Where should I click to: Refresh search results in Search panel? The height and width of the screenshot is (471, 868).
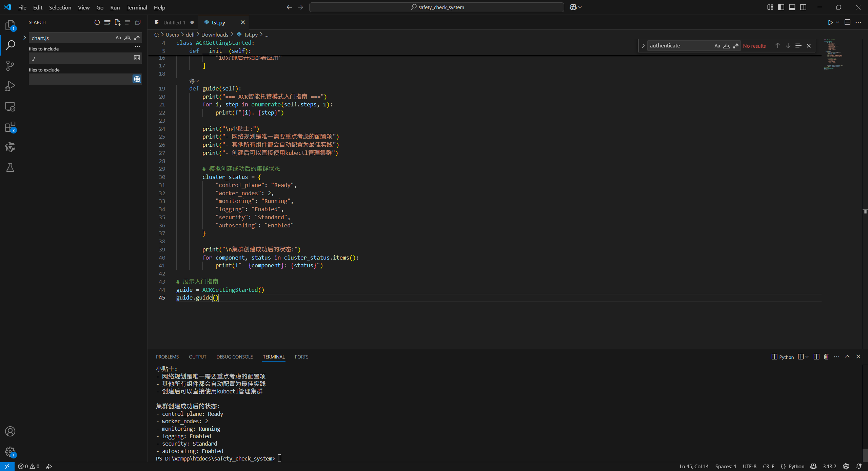point(97,22)
